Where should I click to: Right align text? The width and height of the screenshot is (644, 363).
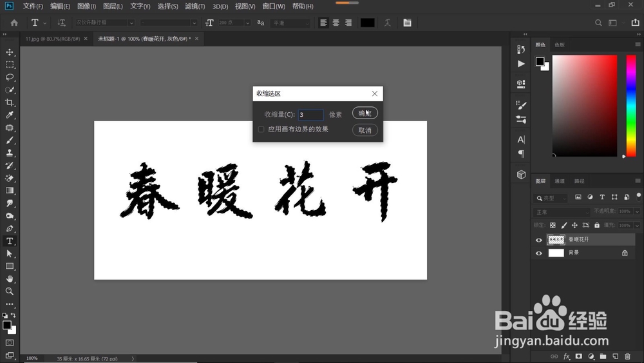(348, 23)
